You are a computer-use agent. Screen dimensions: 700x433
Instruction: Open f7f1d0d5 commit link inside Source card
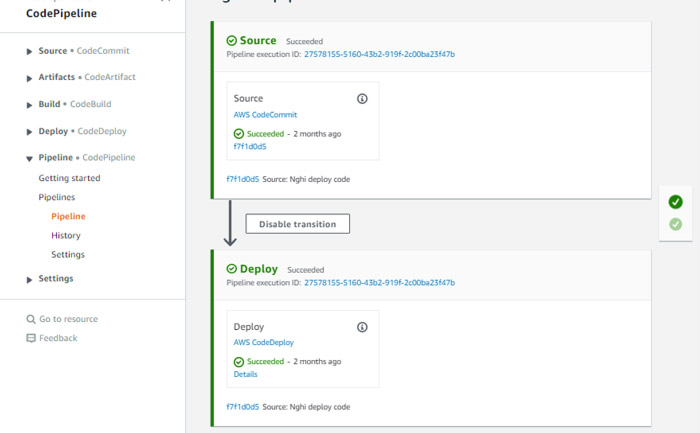click(250, 146)
